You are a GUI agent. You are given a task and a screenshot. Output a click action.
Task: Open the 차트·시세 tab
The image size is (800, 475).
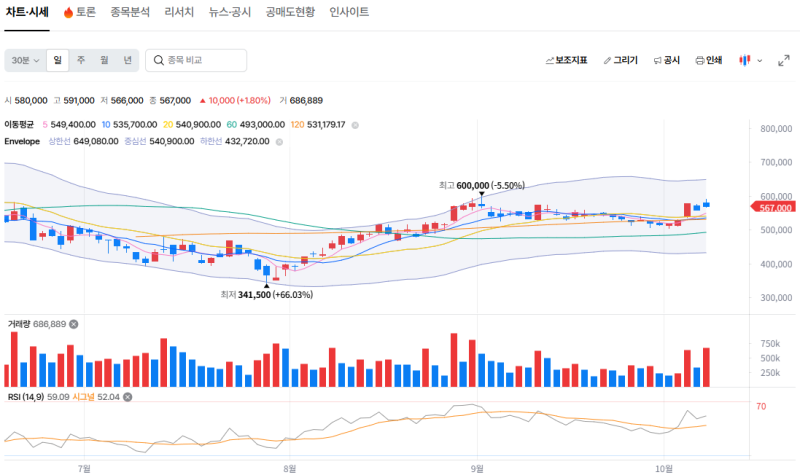click(27, 12)
